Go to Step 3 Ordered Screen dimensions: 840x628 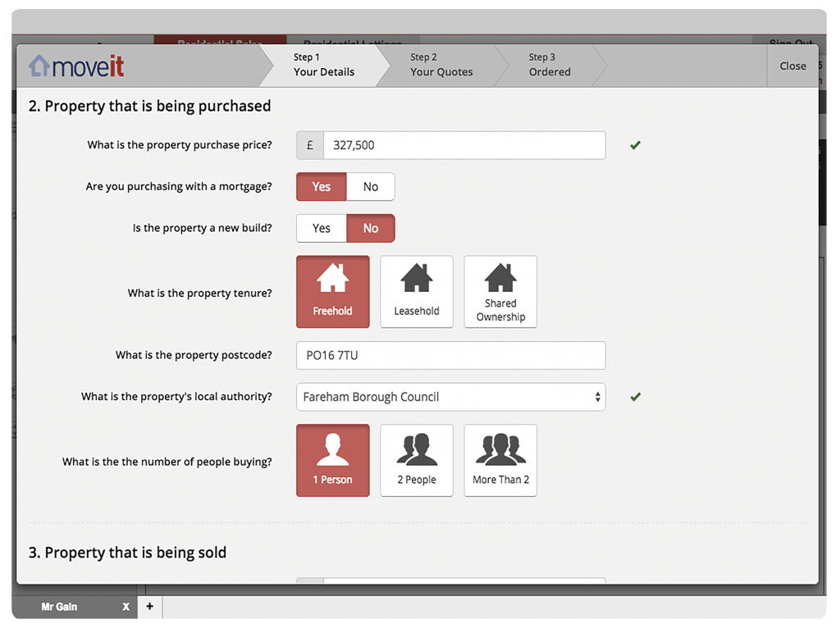(549, 65)
